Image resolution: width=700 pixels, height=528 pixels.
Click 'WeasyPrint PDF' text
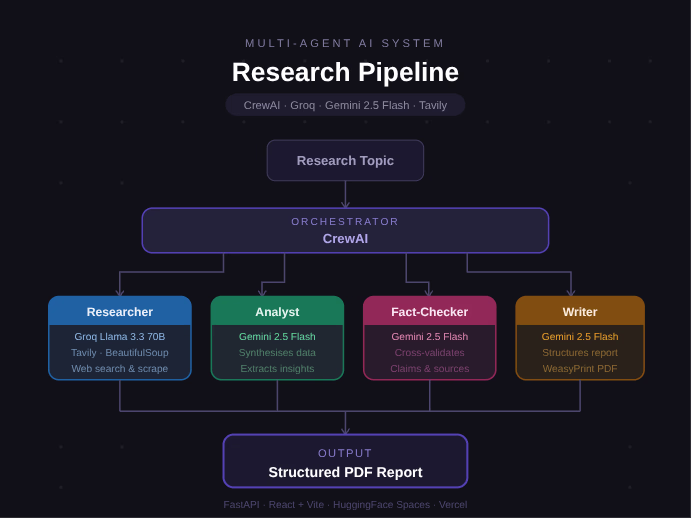(580, 369)
